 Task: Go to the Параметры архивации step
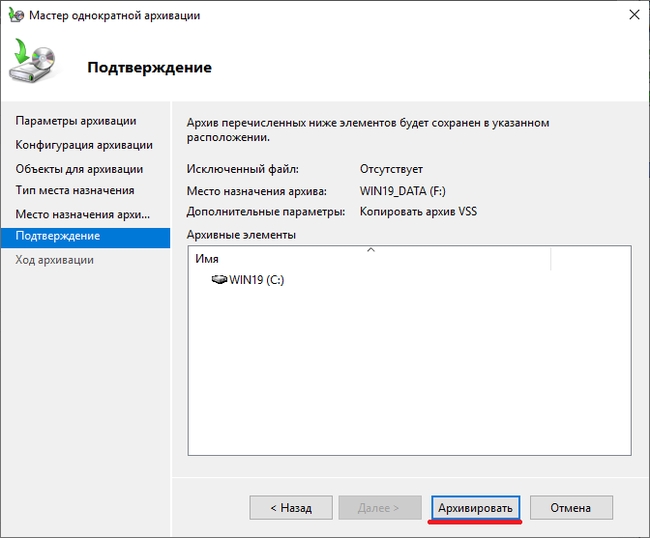pyautogui.click(x=76, y=121)
